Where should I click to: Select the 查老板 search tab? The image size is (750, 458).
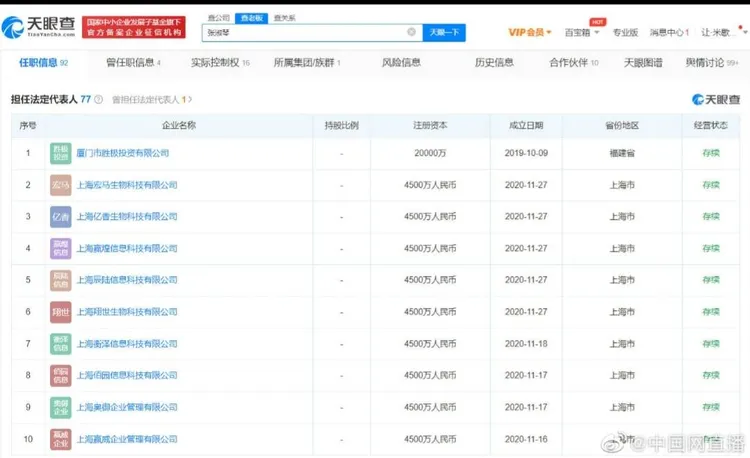coord(252,18)
